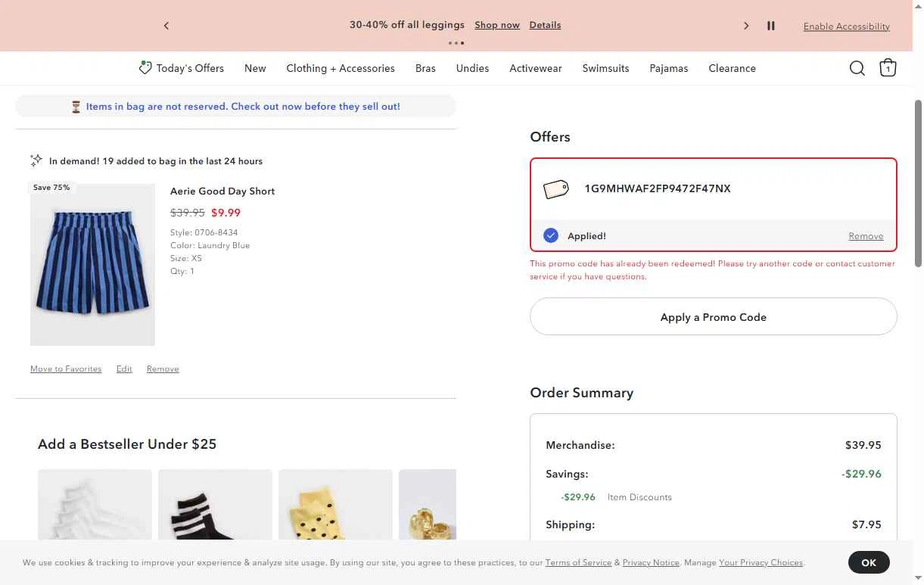The height and width of the screenshot is (585, 924).
Task: Edit the Aerie Good Day Short item
Action: (124, 369)
